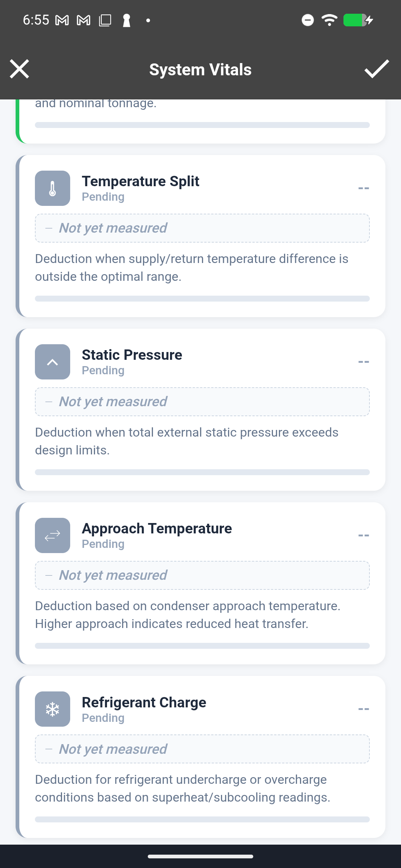Open the Static Pressure card title
The image size is (401, 868).
point(132,355)
